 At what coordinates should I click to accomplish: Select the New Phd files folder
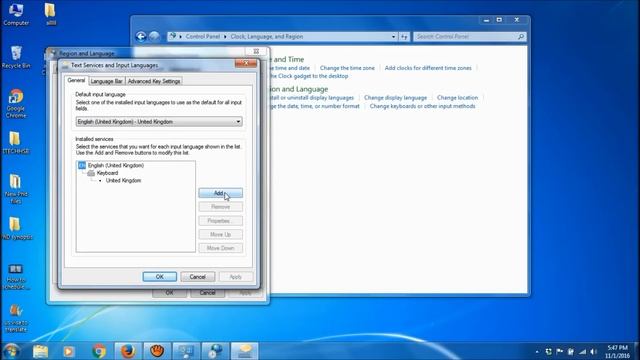[16, 189]
